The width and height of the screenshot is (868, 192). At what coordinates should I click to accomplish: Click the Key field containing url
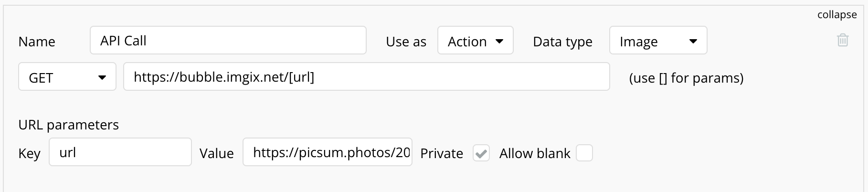click(120, 152)
